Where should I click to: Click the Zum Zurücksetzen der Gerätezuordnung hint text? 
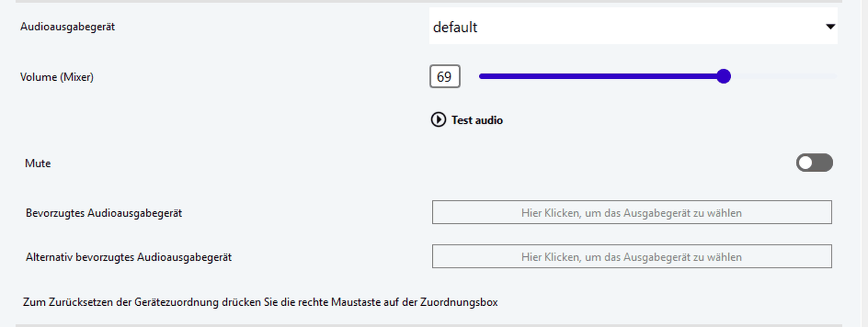(x=260, y=302)
